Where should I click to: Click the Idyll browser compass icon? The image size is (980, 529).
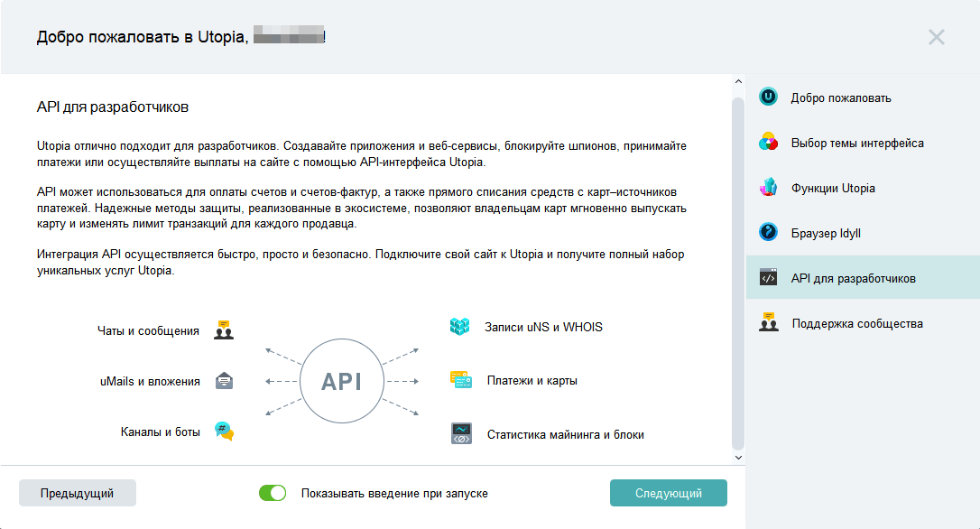pos(768,232)
